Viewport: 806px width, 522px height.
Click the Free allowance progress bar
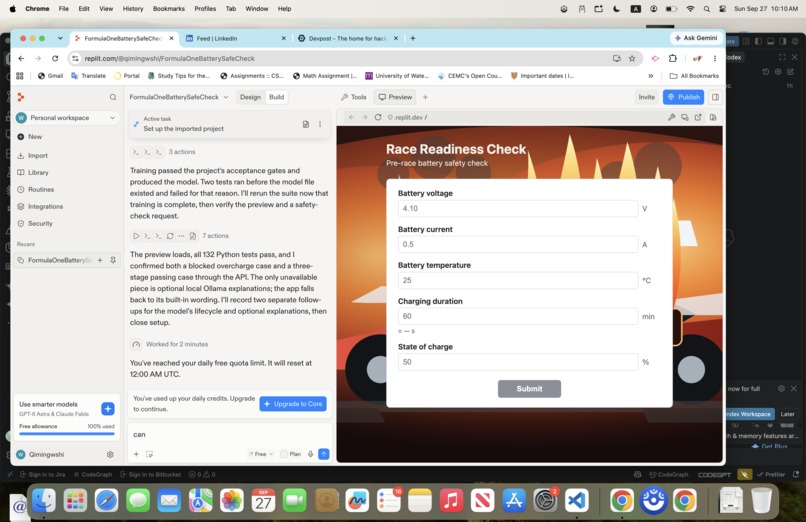tap(67, 434)
